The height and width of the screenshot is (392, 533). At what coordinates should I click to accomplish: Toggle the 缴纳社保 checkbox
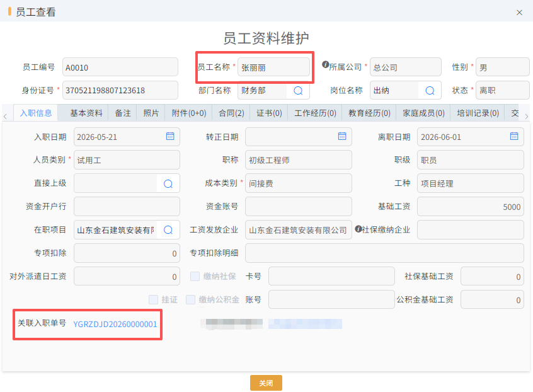(x=195, y=276)
